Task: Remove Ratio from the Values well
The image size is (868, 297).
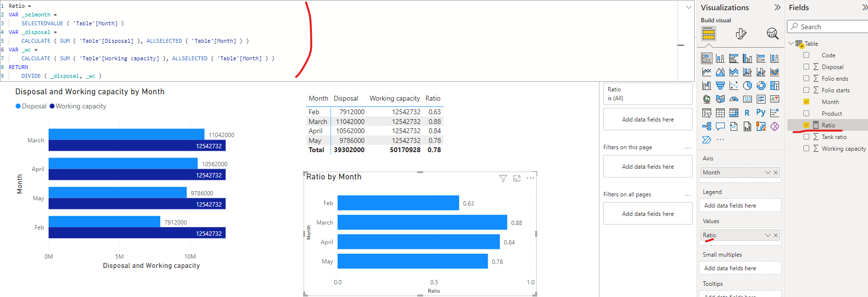Action: coord(776,235)
